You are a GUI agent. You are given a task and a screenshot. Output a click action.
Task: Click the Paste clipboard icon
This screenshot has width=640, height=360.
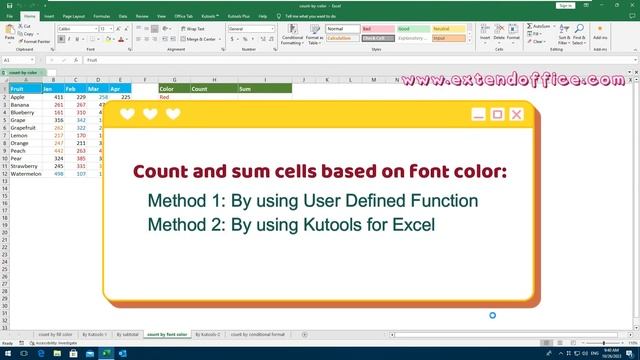[9, 29]
